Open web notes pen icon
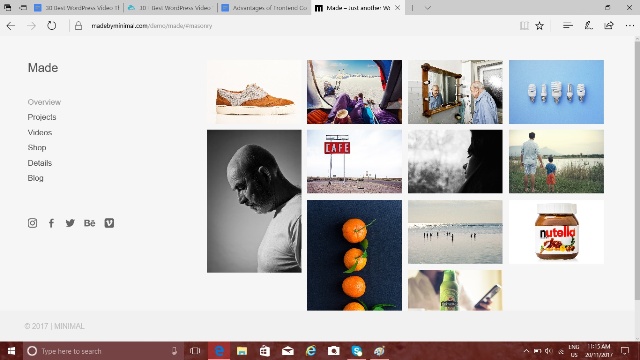This screenshot has width=640, height=360. (x=588, y=26)
